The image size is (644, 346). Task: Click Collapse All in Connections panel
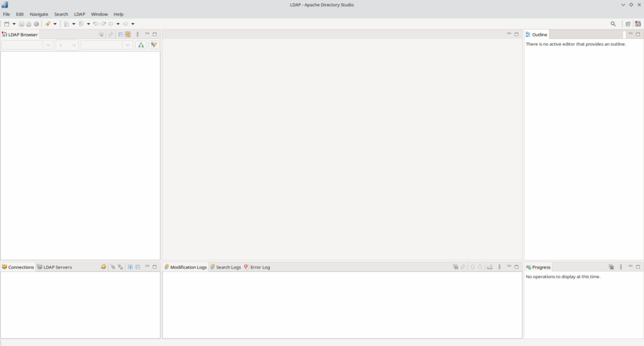click(x=138, y=267)
